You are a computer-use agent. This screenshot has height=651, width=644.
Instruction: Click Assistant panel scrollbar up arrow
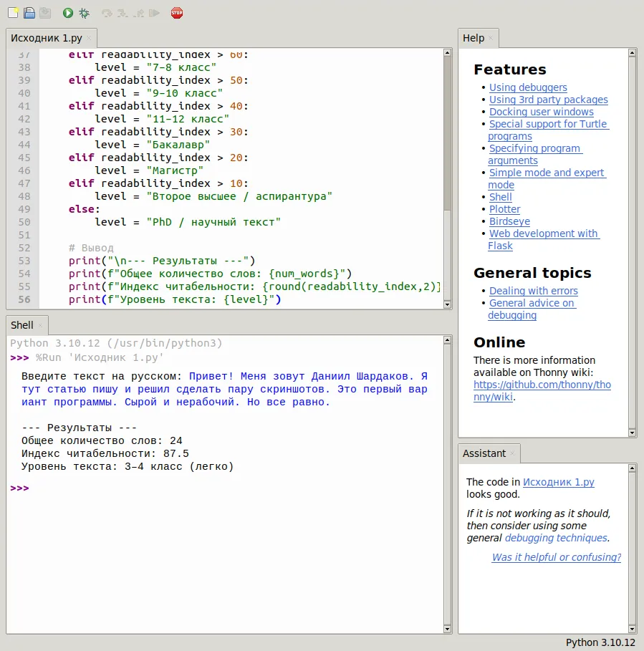point(632,468)
